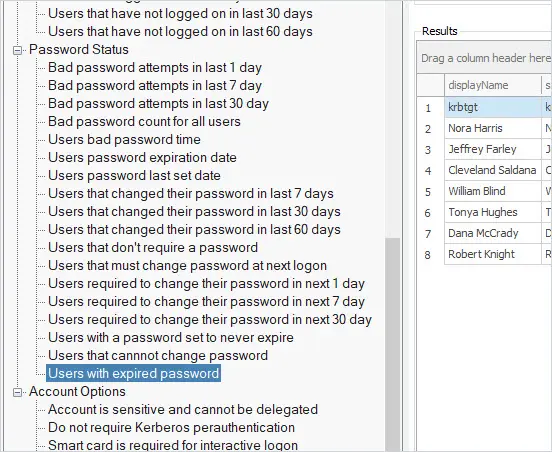This screenshot has height=452, width=552.
Task: Select Users password last set date report
Action: tap(134, 176)
